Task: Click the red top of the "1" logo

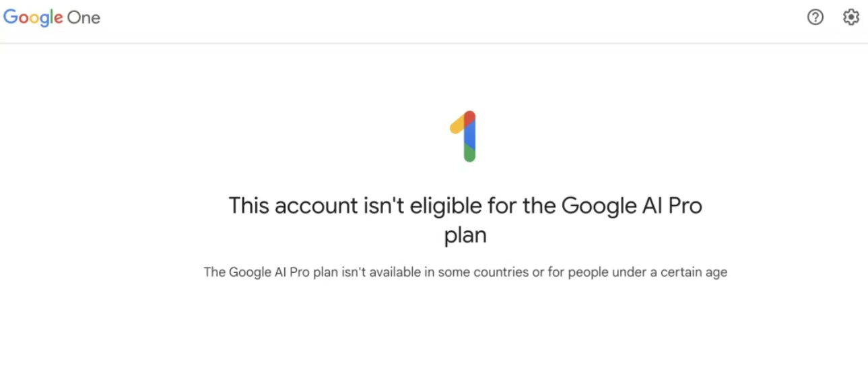Action: 469,118
